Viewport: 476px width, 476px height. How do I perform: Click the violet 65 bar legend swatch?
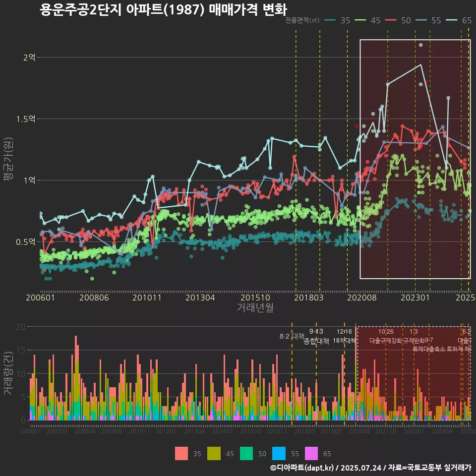click(x=311, y=454)
